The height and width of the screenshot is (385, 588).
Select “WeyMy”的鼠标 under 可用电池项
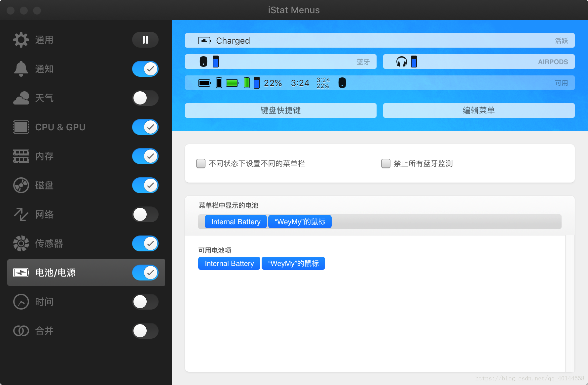293,263
